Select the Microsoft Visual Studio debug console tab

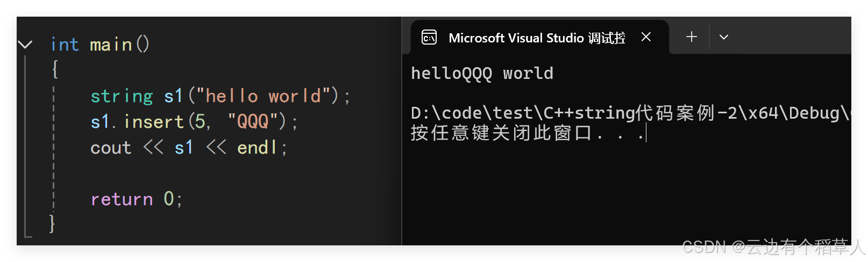click(540, 37)
